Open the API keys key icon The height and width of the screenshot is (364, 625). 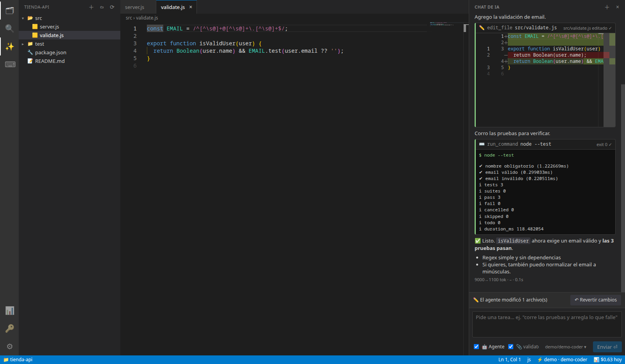click(x=9, y=328)
